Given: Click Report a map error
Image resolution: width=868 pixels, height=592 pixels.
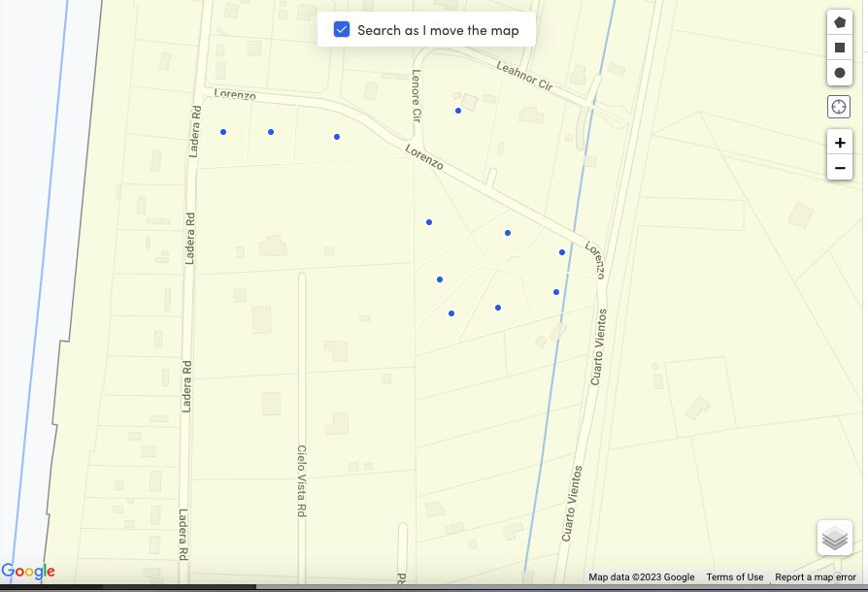Looking at the screenshot, I should (x=814, y=576).
